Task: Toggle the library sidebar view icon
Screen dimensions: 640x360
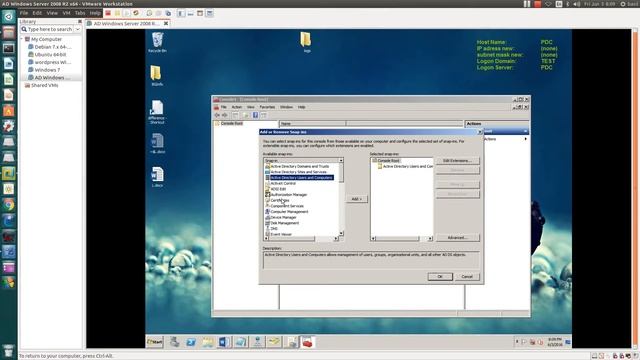Action: pyautogui.click(x=181, y=13)
